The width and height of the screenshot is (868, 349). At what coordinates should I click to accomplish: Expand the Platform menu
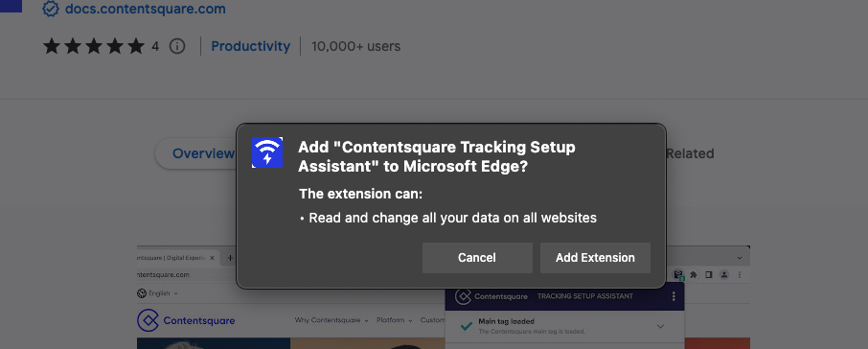click(x=395, y=320)
